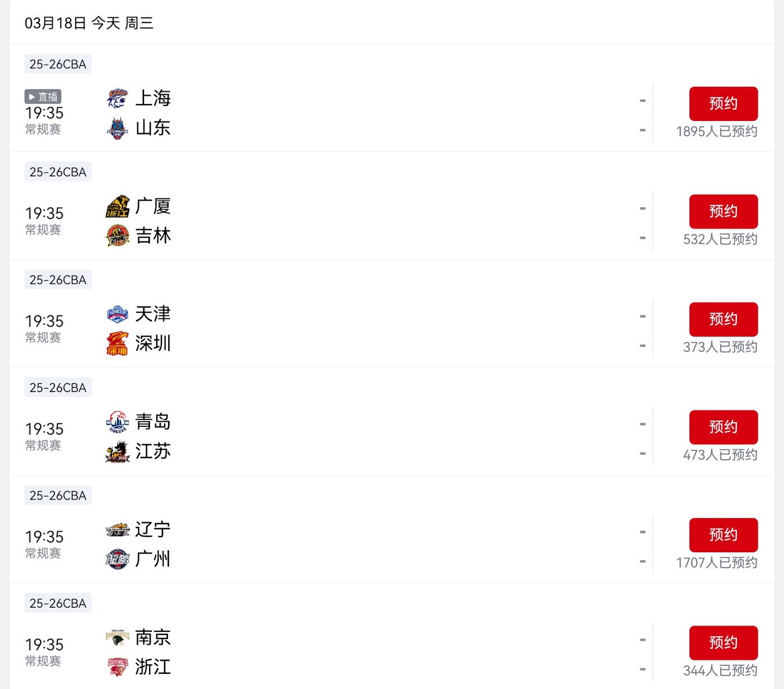Book the 南京 vs 浙江 match
Screen dimensions: 784x689
tap(723, 643)
